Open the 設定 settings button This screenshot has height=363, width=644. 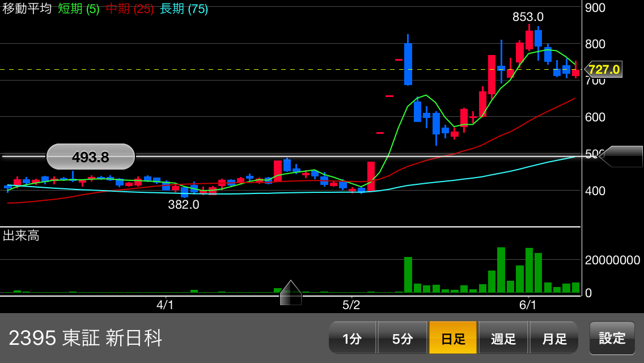click(x=612, y=338)
